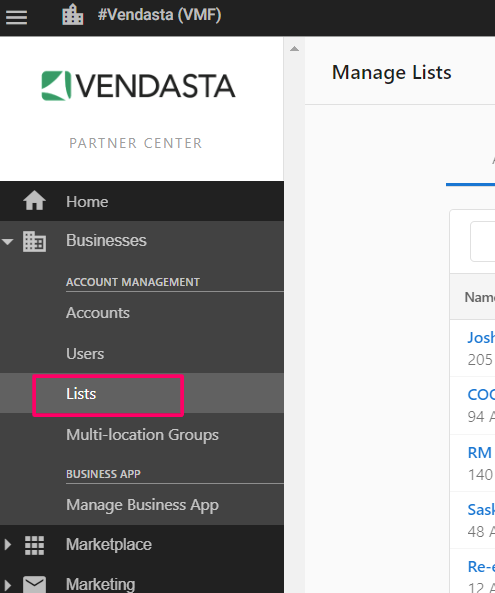Open Multi-location Groups
The width and height of the screenshot is (495, 593).
pos(142,435)
